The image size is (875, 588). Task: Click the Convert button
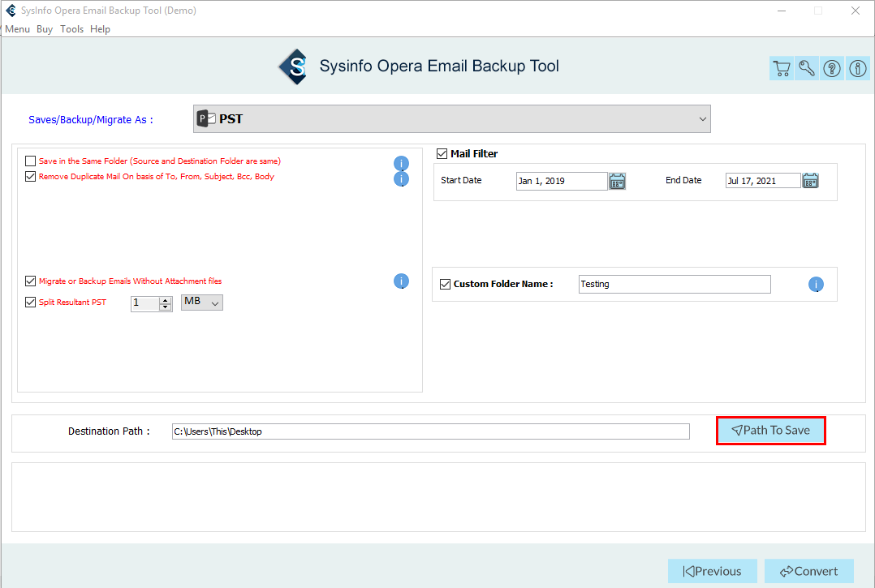[808, 571]
